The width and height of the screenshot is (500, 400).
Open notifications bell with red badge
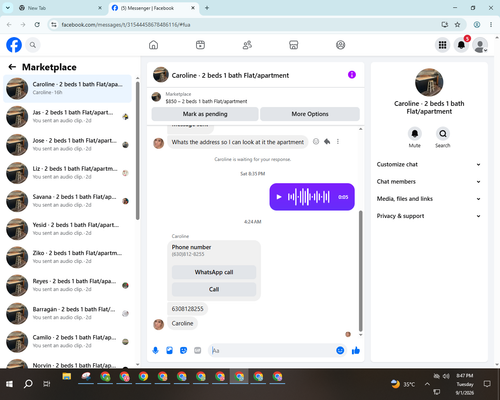click(x=461, y=45)
